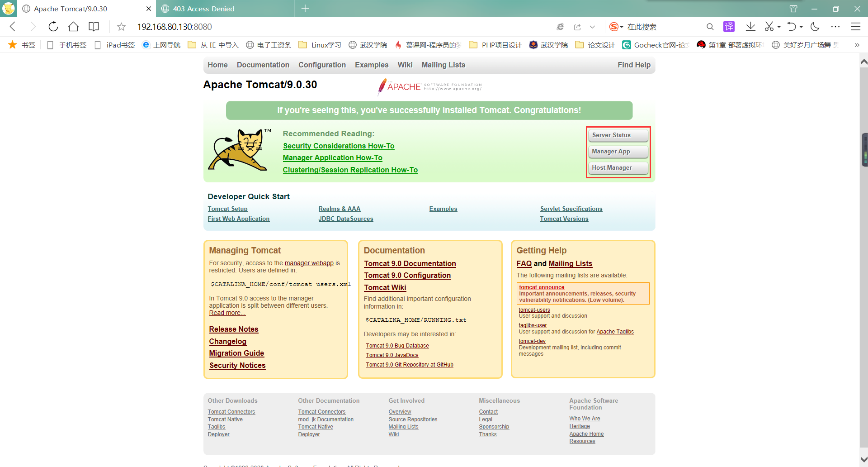The height and width of the screenshot is (467, 868).
Task: Open the Examples nav menu item
Action: tap(372, 65)
